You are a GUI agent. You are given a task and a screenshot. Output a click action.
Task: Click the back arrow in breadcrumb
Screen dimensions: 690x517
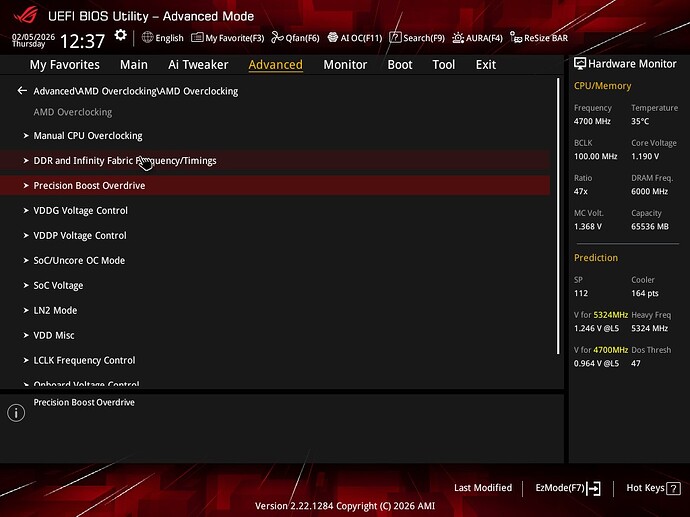tap(22, 91)
